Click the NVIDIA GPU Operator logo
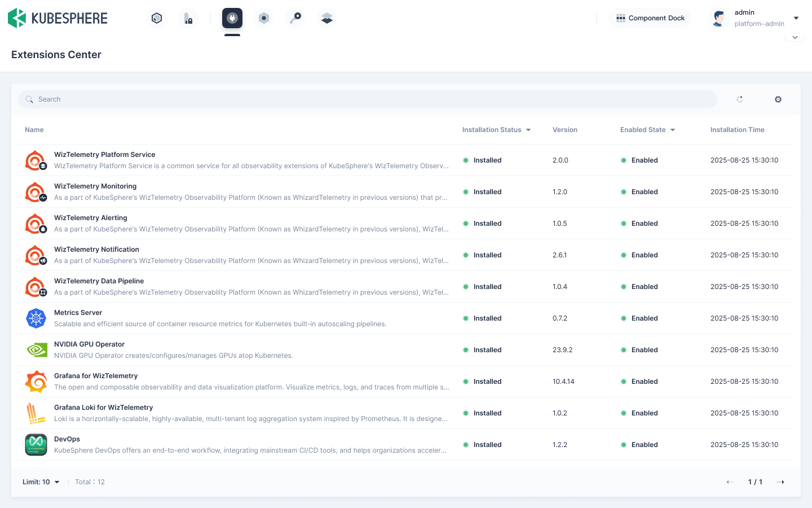The width and height of the screenshot is (812, 508). point(36,350)
